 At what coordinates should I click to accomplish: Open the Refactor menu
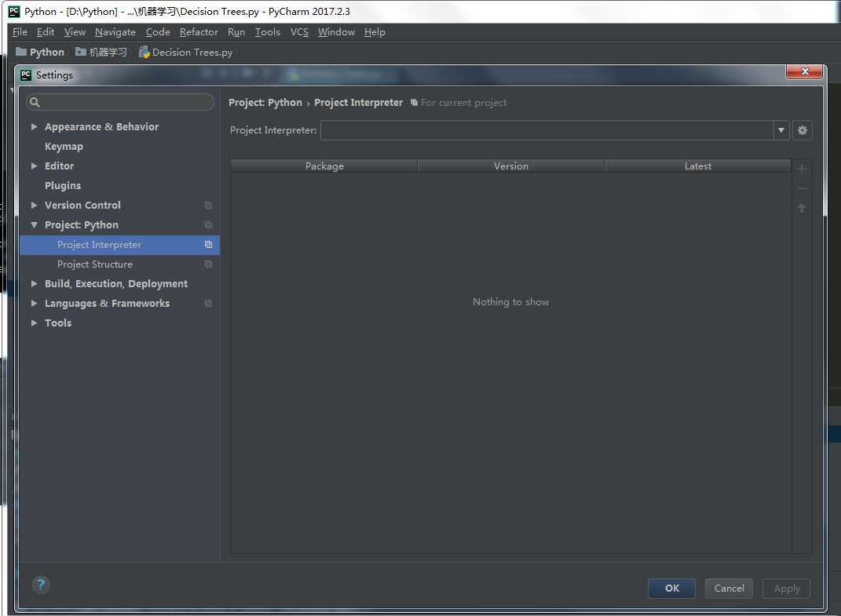pos(199,32)
